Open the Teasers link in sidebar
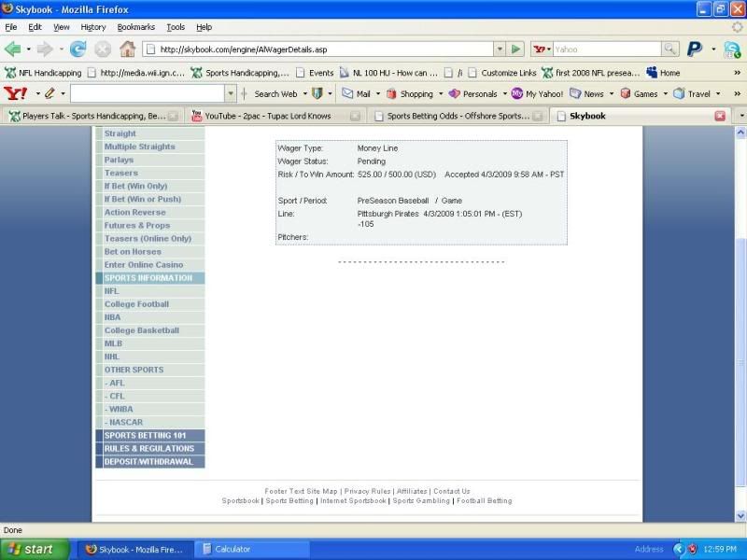The width and height of the screenshot is (747, 560). (x=121, y=173)
